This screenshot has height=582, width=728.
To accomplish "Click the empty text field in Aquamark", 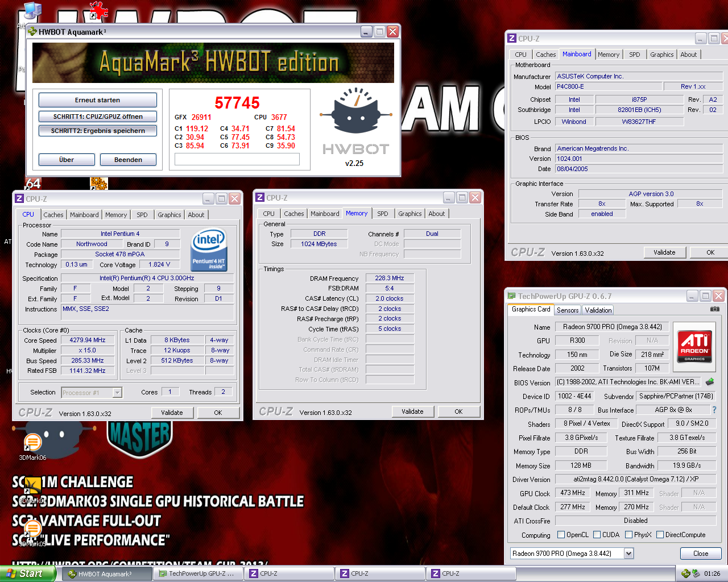I will [237, 159].
